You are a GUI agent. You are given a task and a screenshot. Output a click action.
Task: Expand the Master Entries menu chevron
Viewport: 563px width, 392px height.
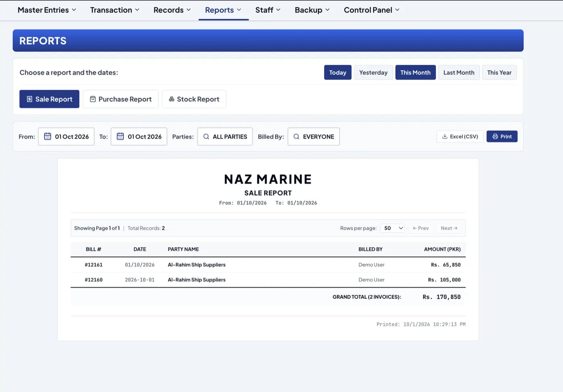coord(74,10)
